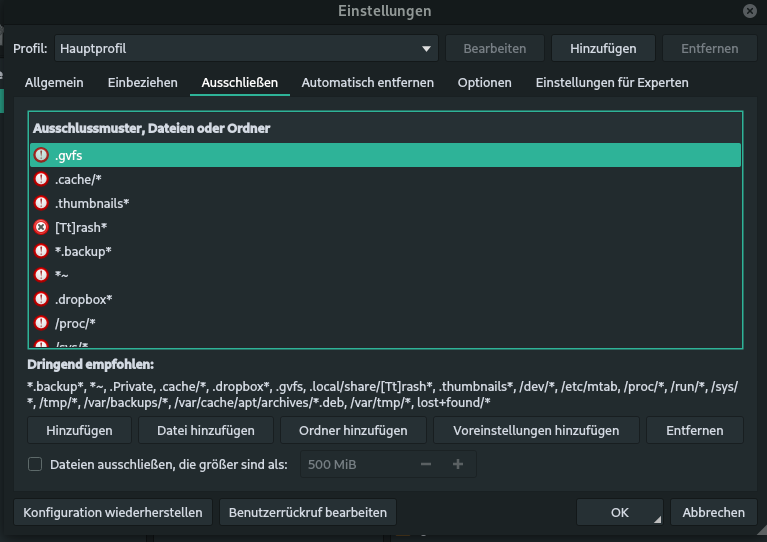Open the Profil dropdown Hauptprofil
Image resolution: width=767 pixels, height=542 pixels.
pyautogui.click(x=246, y=48)
